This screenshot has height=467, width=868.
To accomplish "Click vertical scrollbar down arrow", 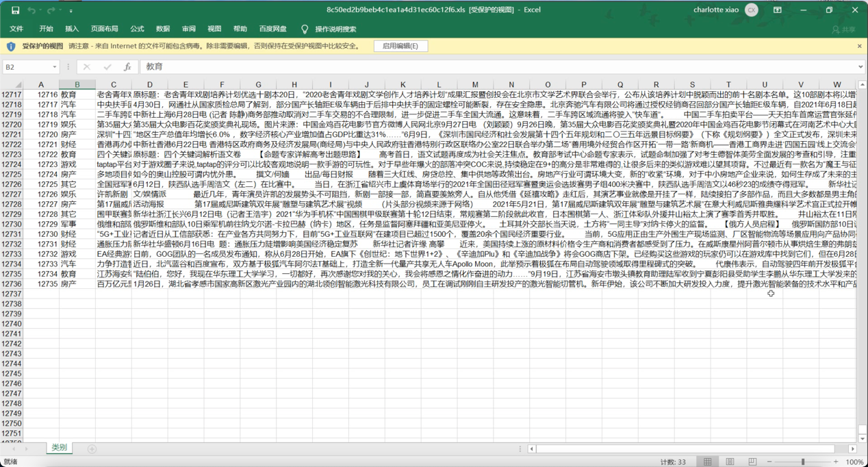I will tap(862, 438).
